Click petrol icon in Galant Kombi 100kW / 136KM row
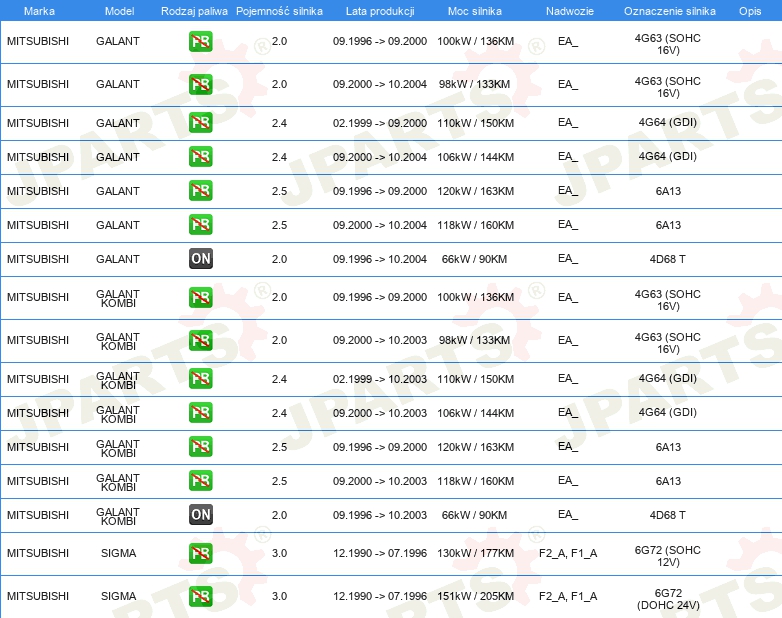 200,297
